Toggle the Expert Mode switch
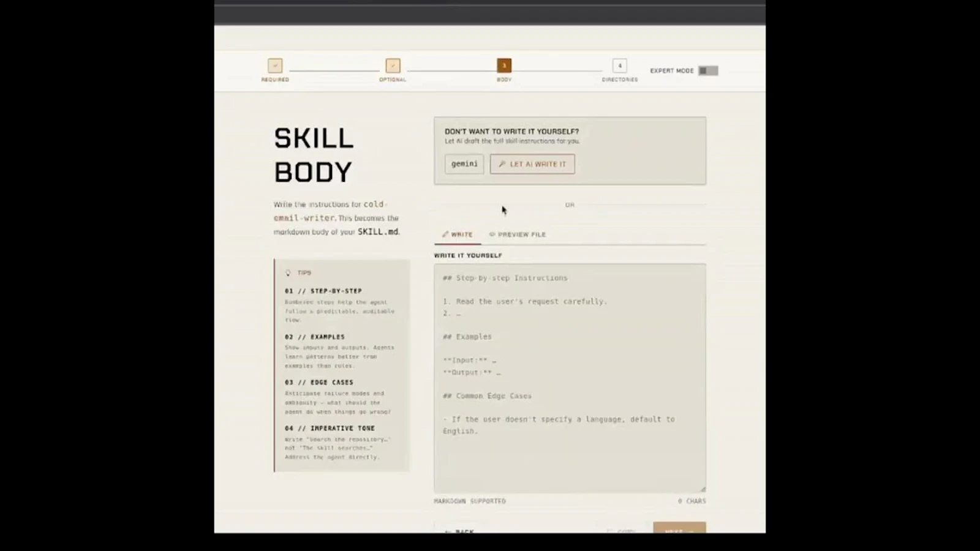The height and width of the screenshot is (551, 980). tap(708, 70)
